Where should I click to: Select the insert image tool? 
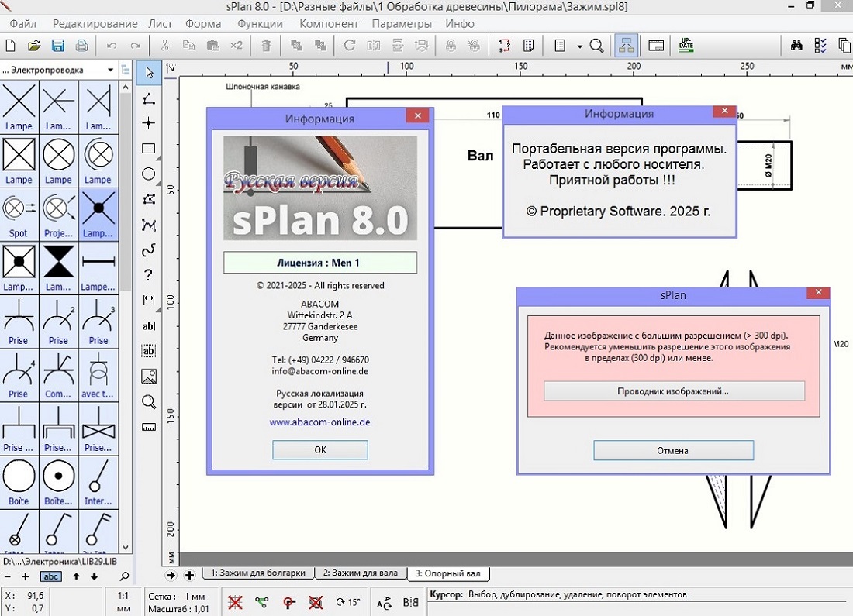149,377
